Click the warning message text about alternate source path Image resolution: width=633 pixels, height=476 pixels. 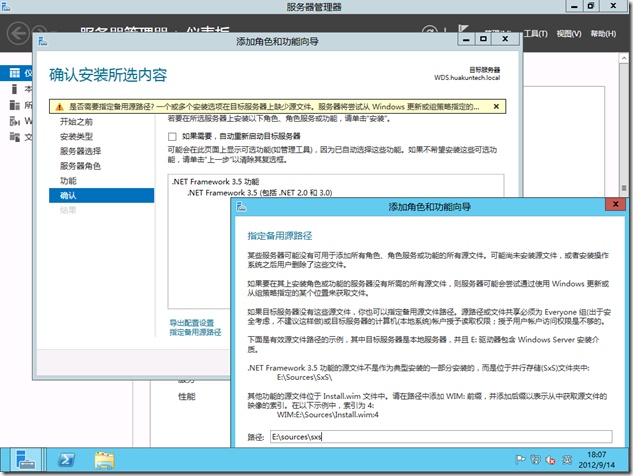coord(274,107)
